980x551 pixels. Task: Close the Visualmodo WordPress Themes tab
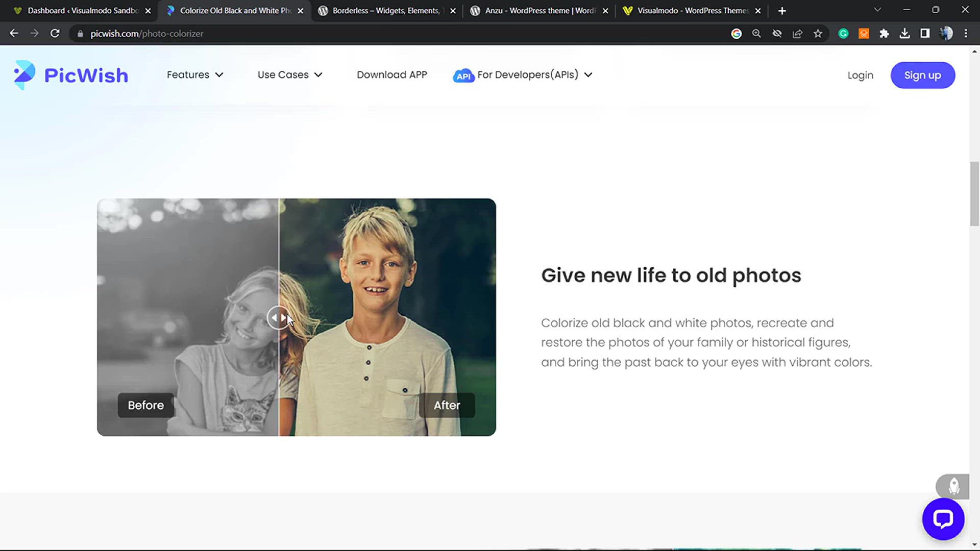[x=758, y=11]
